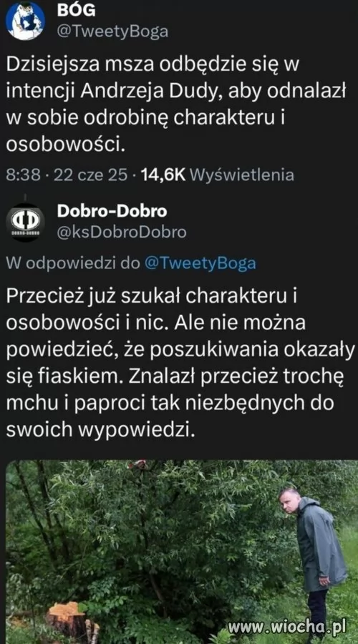Click the www.wiocha.pl watermark

point(287,627)
